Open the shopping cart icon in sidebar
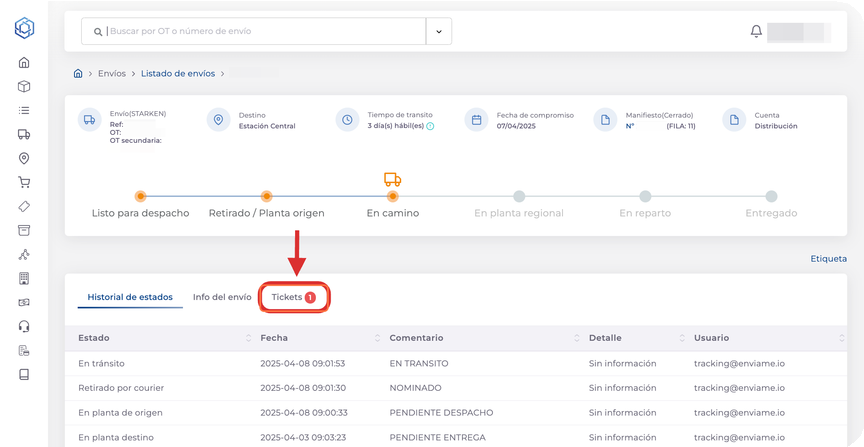The image size is (864, 447). click(x=24, y=183)
